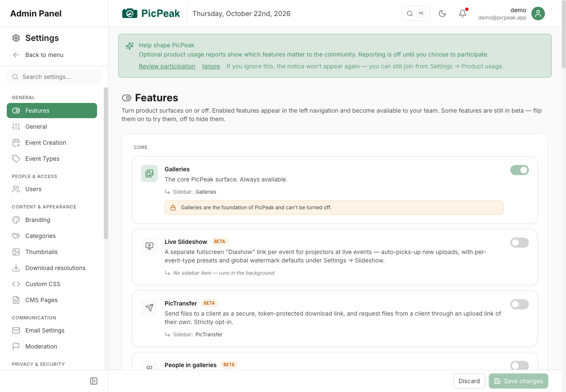
Task: Toggle dark mode moon icon
Action: [x=442, y=14]
